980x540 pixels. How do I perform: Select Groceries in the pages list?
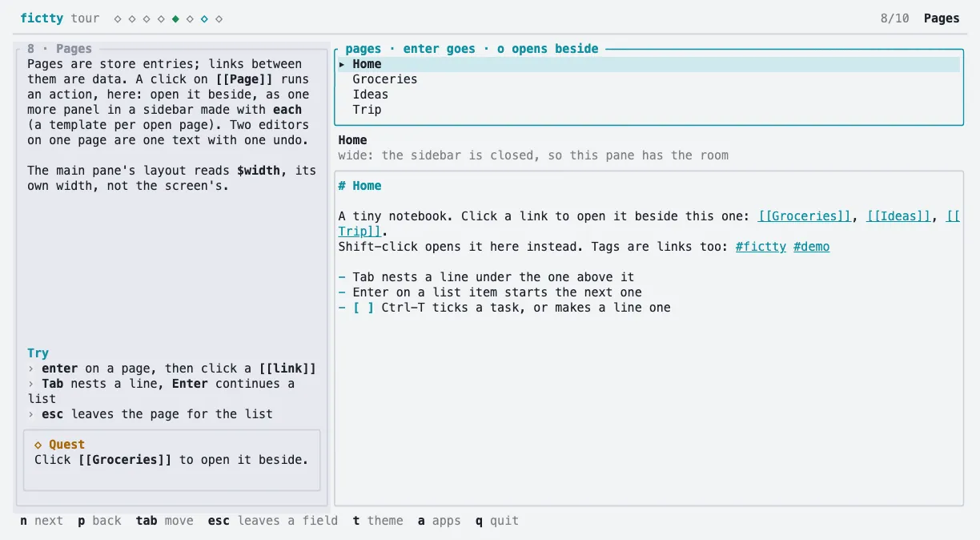point(649,79)
